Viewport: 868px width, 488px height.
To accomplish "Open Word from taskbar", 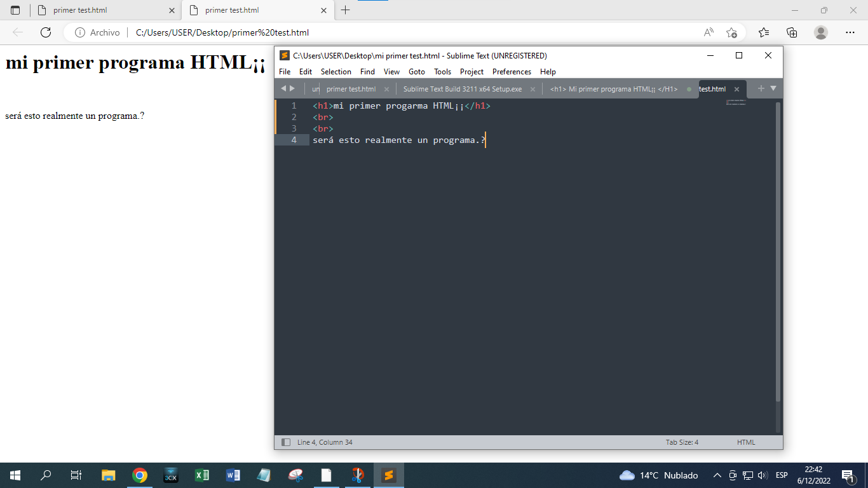I will [x=233, y=475].
